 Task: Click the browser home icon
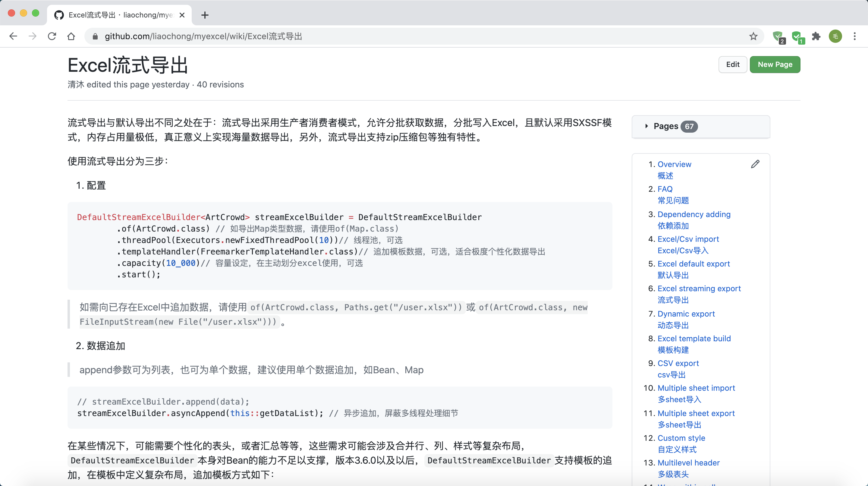[71, 36]
